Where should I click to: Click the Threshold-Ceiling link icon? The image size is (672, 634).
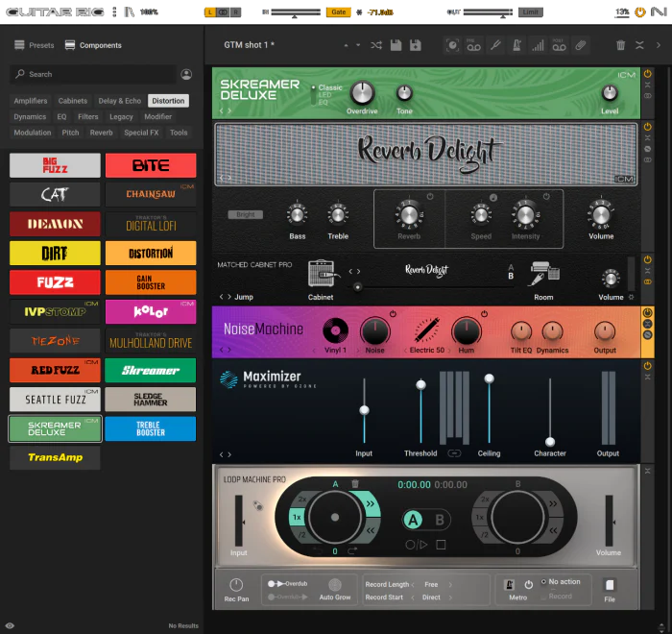tap(454, 453)
